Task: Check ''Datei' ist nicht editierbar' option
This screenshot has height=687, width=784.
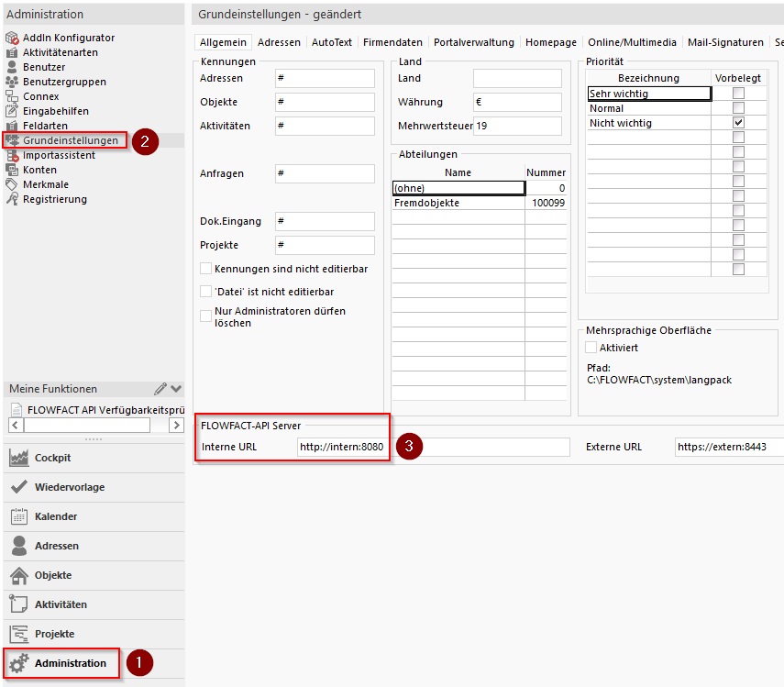Action: pos(205,291)
